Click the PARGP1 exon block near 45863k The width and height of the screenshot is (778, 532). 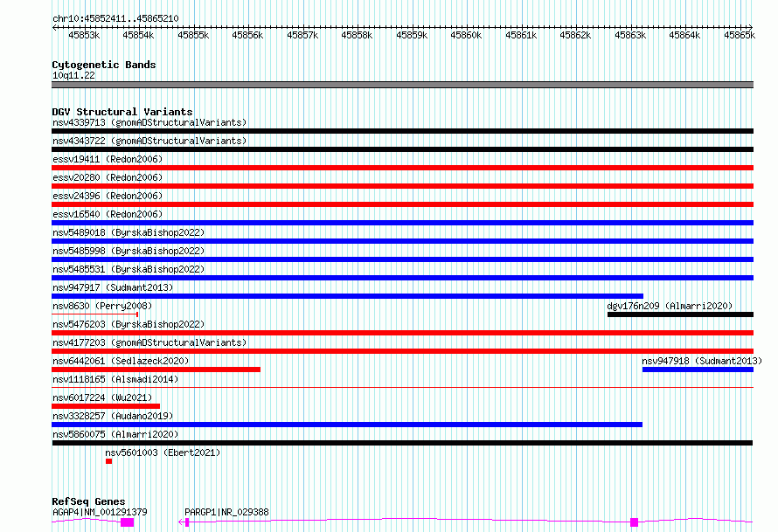[634, 522]
